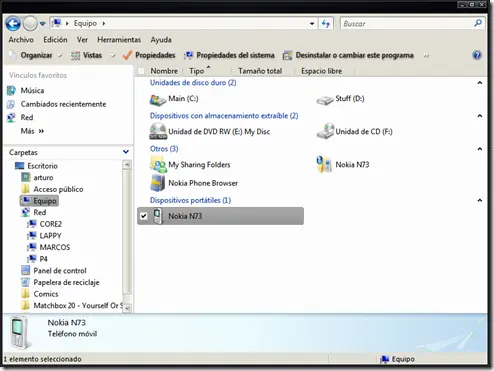This screenshot has height=371, width=494.
Task: Click the Forward navigation button
Action: (30, 24)
